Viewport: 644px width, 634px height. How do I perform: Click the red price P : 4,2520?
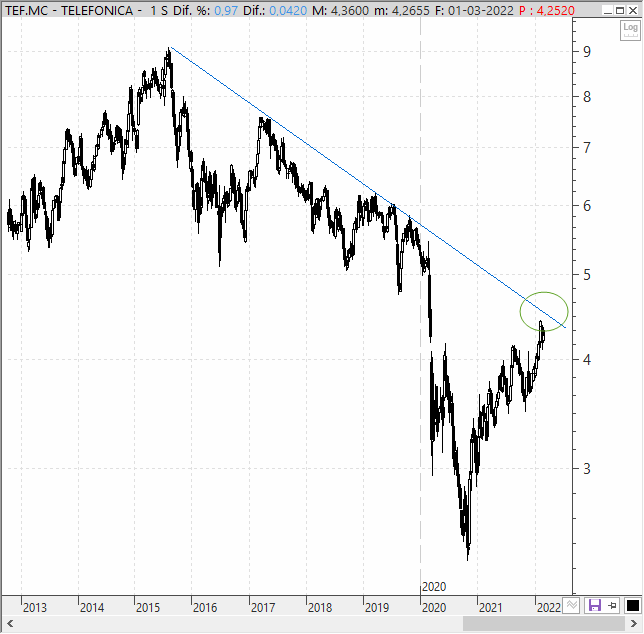547,11
